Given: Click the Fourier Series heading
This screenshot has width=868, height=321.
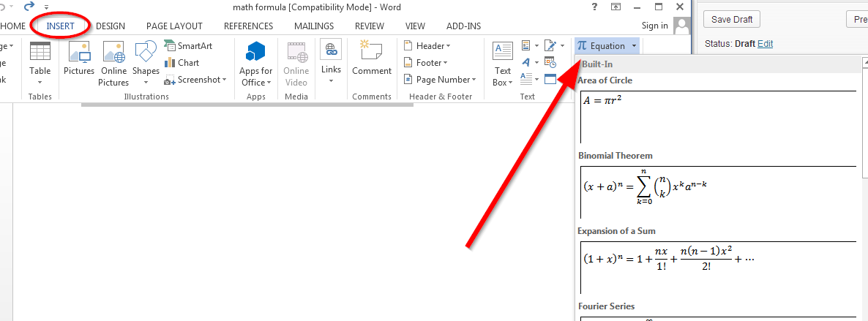Looking at the screenshot, I should point(606,306).
